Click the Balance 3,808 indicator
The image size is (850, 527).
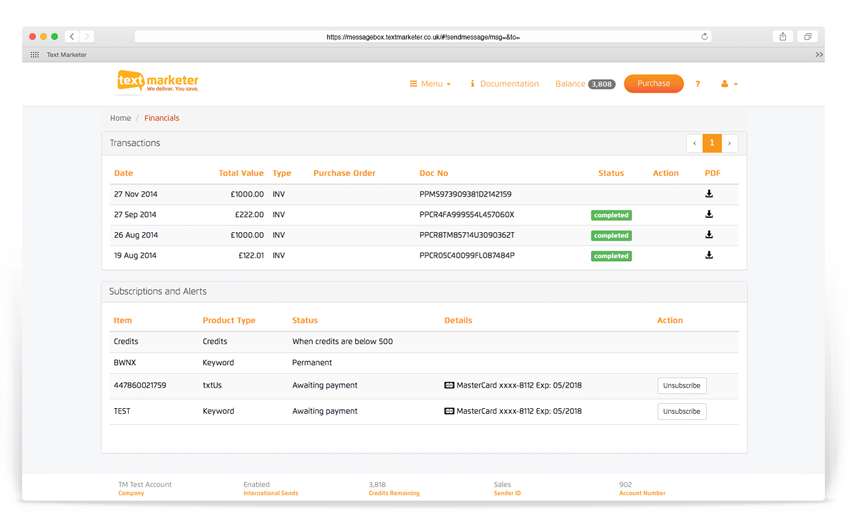pyautogui.click(x=584, y=84)
